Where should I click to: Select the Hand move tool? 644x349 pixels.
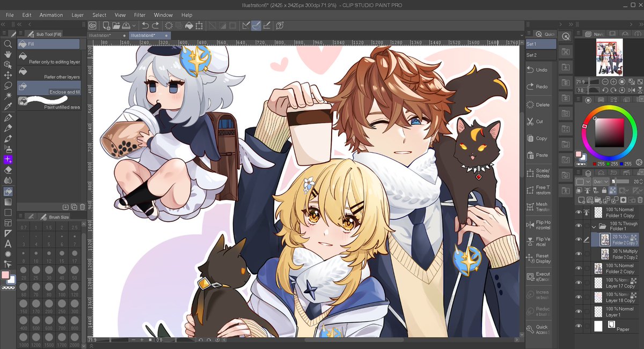8,54
